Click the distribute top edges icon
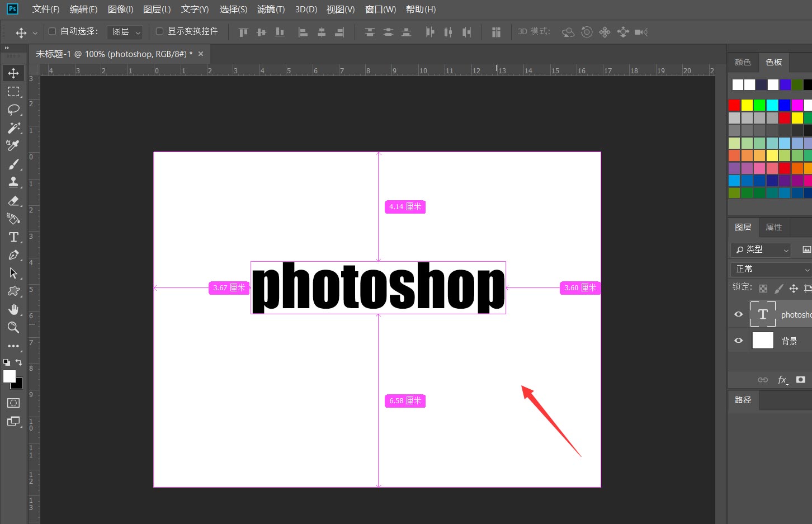The image size is (812, 524). [x=370, y=32]
